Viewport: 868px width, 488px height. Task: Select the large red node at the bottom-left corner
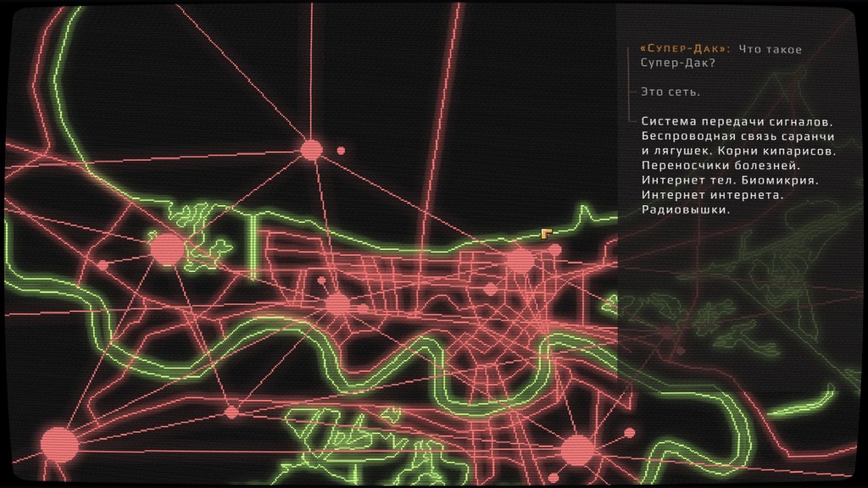pyautogui.click(x=58, y=444)
